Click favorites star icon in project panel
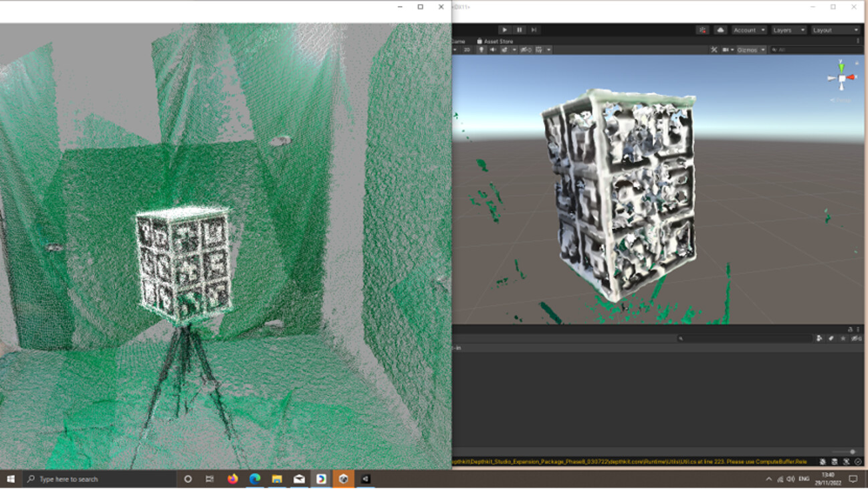 click(843, 338)
